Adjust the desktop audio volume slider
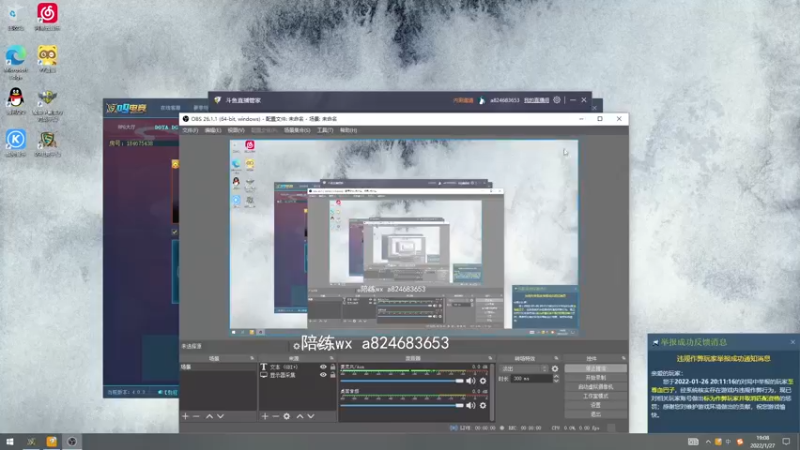Image resolution: width=800 pixels, height=450 pixels. coord(402,405)
